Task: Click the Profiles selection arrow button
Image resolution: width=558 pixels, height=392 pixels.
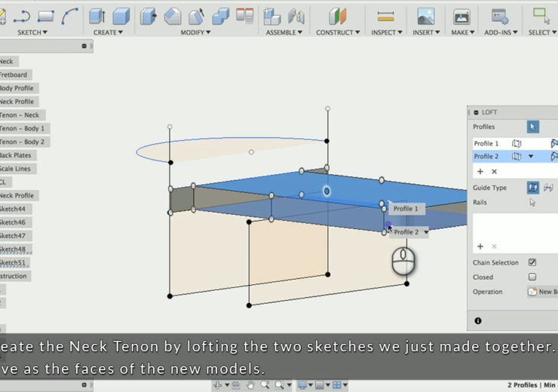Action: coord(532,127)
